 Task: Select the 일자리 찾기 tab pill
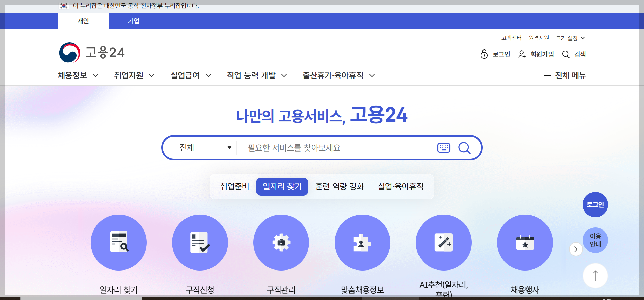[x=282, y=186]
